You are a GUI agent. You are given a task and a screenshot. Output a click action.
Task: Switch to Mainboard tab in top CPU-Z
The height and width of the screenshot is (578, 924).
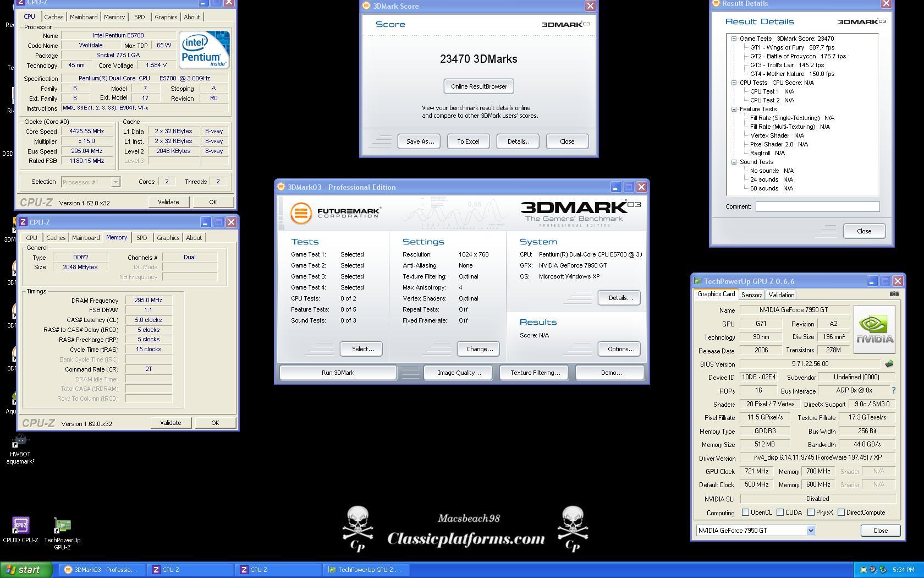click(x=84, y=17)
